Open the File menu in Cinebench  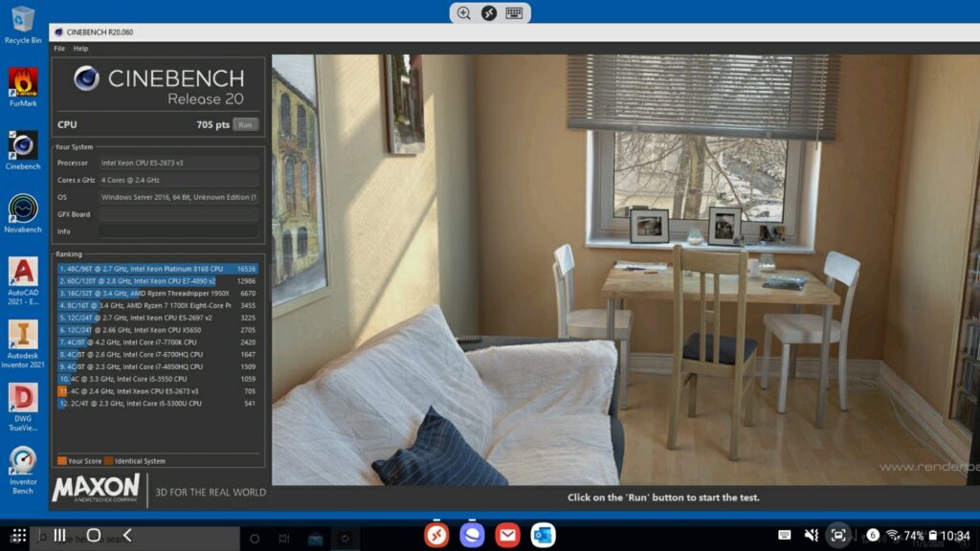[x=59, y=48]
